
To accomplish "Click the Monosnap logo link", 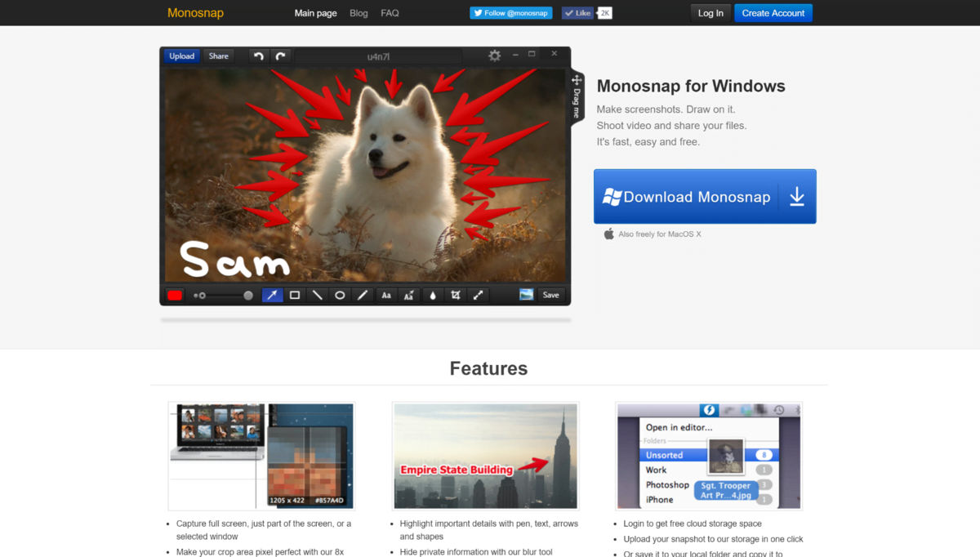I will pos(195,13).
